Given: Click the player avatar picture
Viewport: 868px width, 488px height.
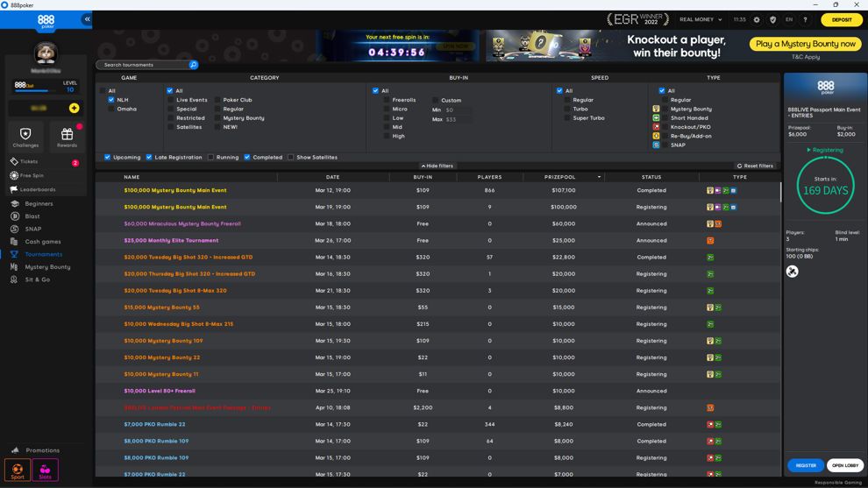Looking at the screenshot, I should coord(46,53).
